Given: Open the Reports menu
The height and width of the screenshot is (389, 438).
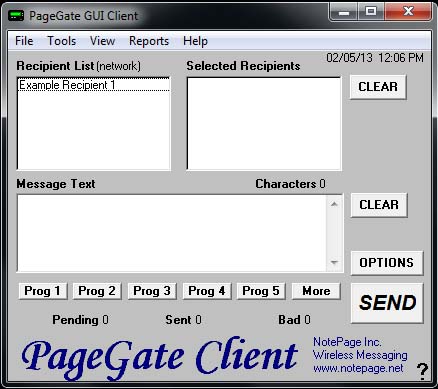Looking at the screenshot, I should click(149, 41).
